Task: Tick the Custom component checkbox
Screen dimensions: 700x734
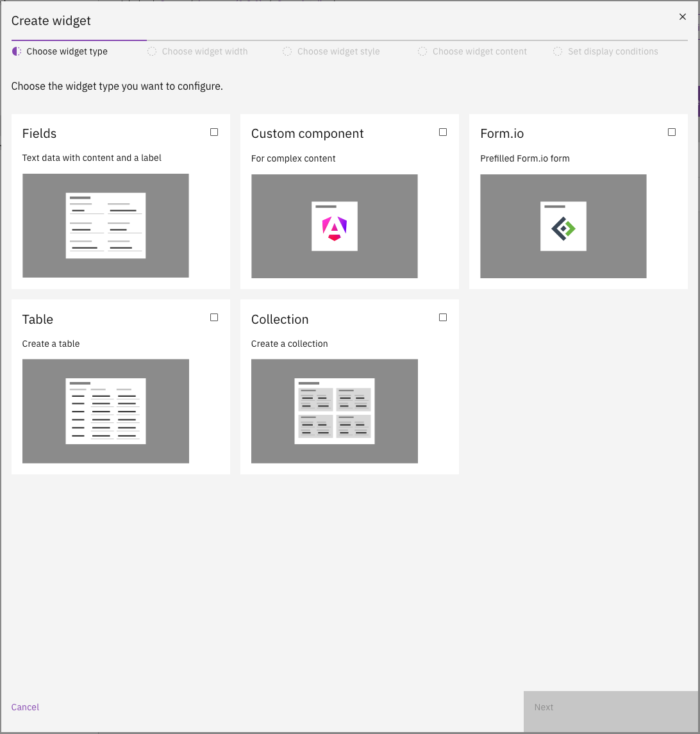Action: pos(443,132)
